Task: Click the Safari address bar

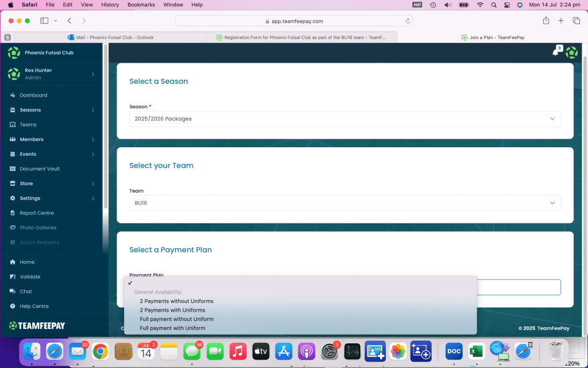Action: (294, 21)
